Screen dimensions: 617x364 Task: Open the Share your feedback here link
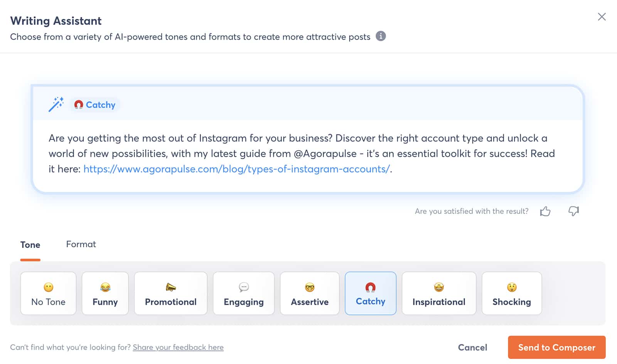tap(178, 347)
